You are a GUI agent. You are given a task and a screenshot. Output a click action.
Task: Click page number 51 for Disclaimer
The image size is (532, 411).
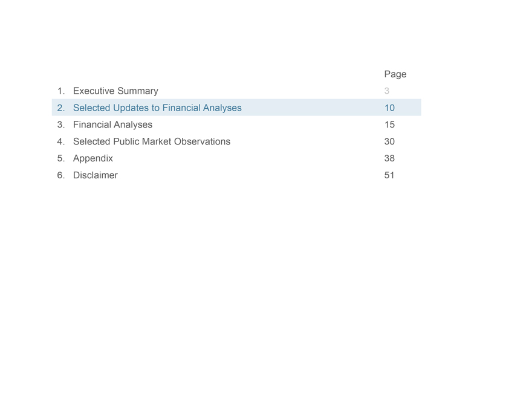pos(389,175)
